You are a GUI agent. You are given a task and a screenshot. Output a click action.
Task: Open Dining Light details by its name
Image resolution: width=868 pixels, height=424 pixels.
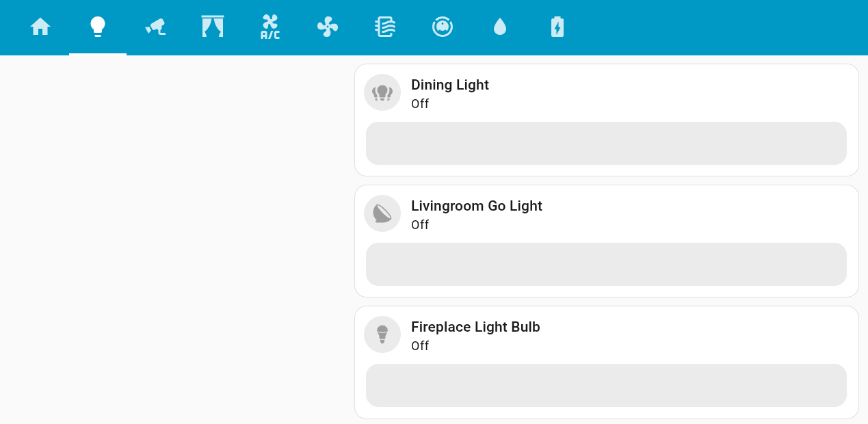tap(449, 85)
